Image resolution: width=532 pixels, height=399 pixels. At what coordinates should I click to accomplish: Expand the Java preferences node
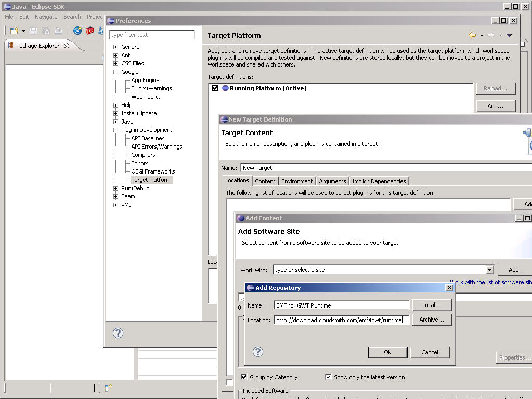tap(115, 122)
